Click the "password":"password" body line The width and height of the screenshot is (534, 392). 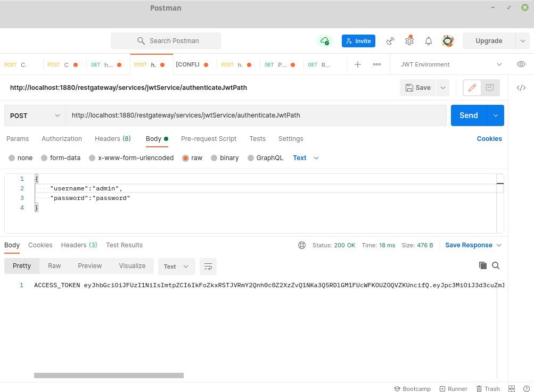(90, 198)
